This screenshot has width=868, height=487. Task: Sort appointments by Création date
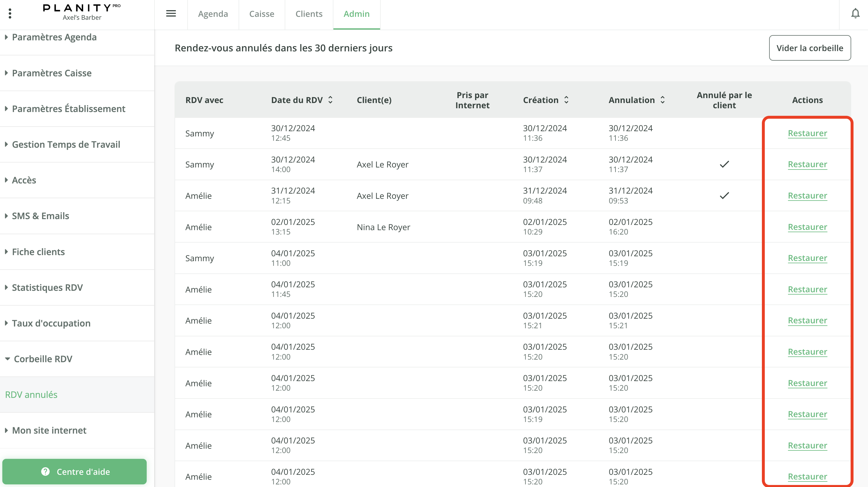click(566, 100)
